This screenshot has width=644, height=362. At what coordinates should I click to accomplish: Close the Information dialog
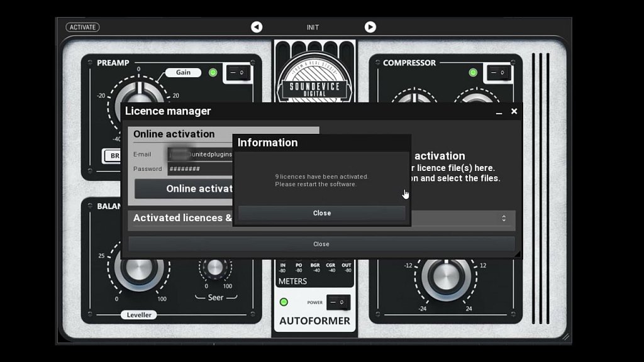[x=321, y=213]
